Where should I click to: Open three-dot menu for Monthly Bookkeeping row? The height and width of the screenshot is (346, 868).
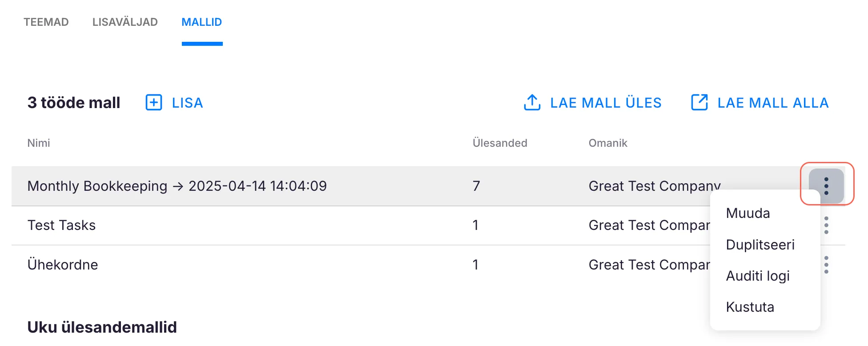tap(826, 186)
